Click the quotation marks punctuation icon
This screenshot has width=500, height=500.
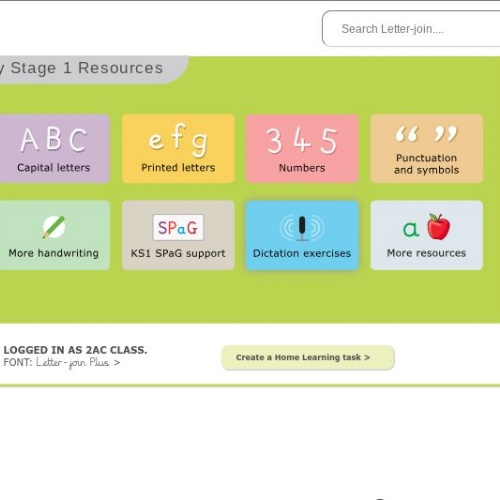[x=427, y=134]
